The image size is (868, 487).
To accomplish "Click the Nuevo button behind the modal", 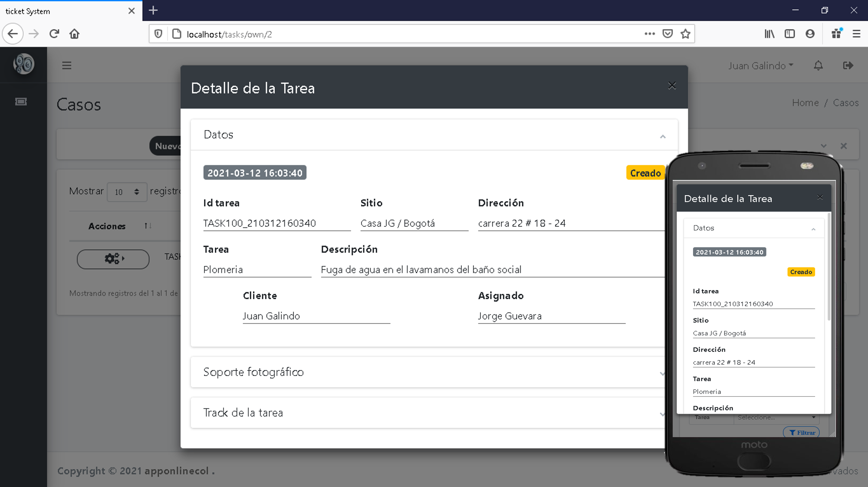I will (x=166, y=146).
